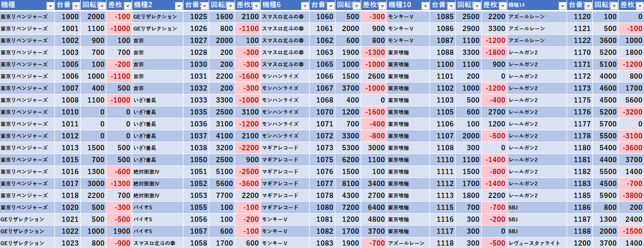Open the filter dropdown on the 機種 header
Image resolution: width=644 pixels, height=248 pixels.
tap(50, 6)
